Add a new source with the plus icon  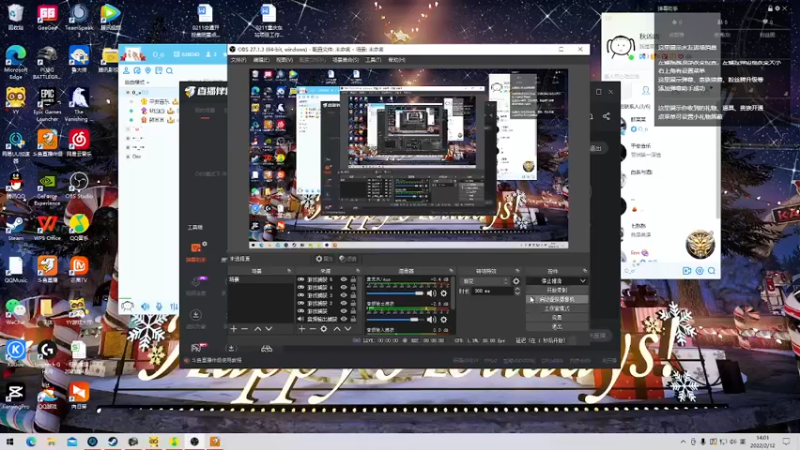[x=302, y=329]
